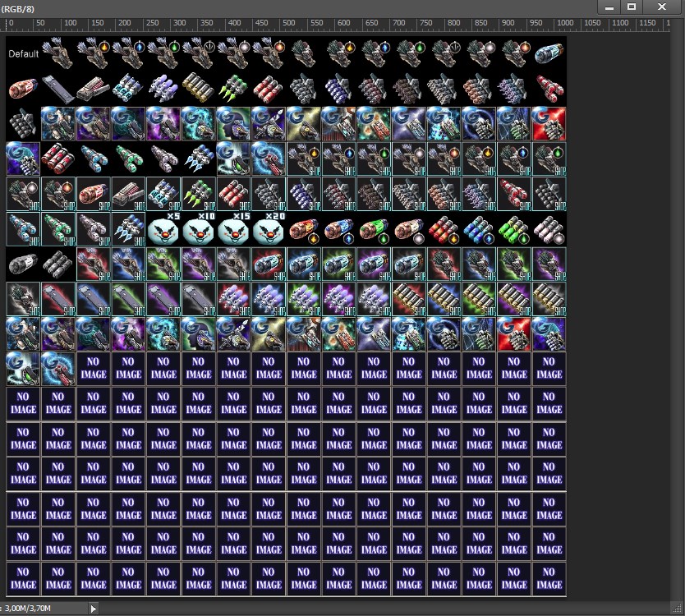
Task: Maximize the document window
Action: click(x=632, y=7)
